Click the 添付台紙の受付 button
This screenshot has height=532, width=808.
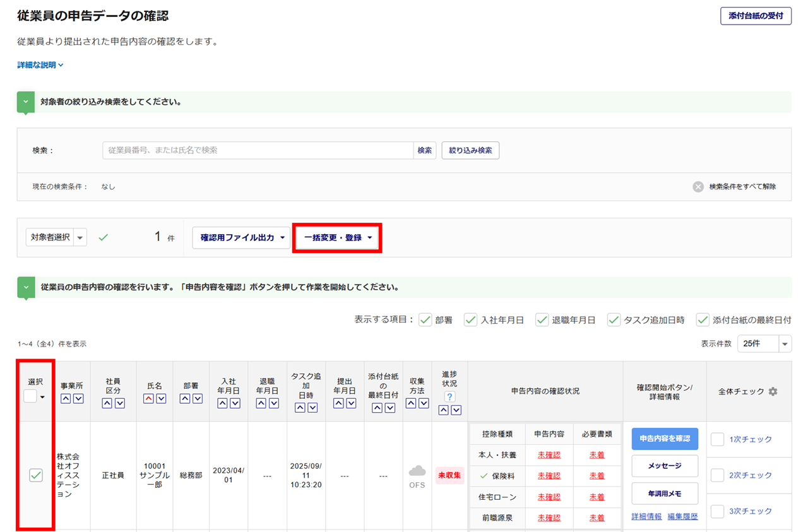click(x=756, y=16)
